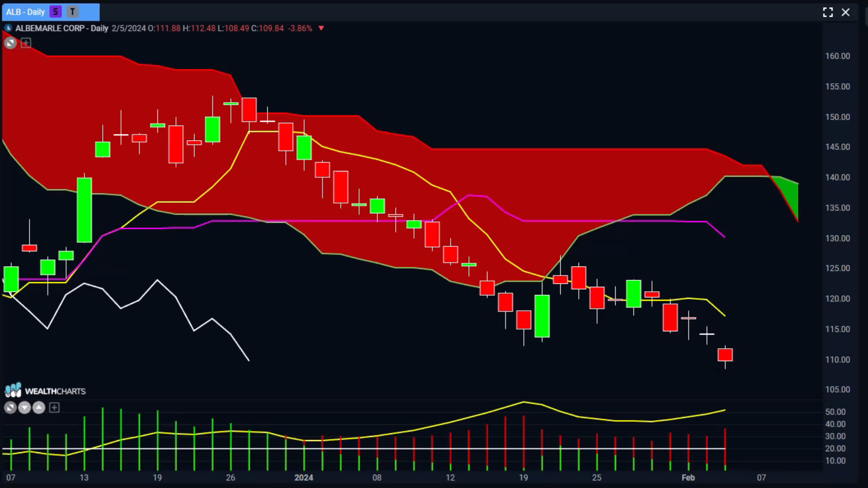Close the chart window

click(845, 12)
